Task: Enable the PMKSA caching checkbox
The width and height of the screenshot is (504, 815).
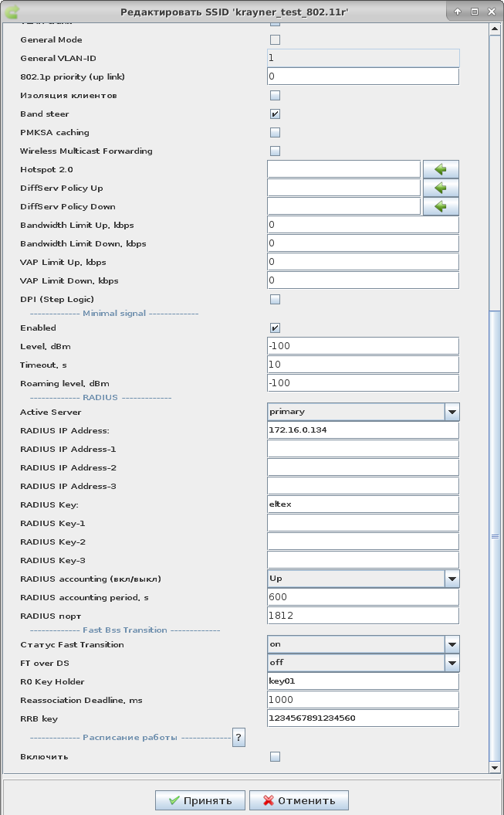Action: coord(275,133)
